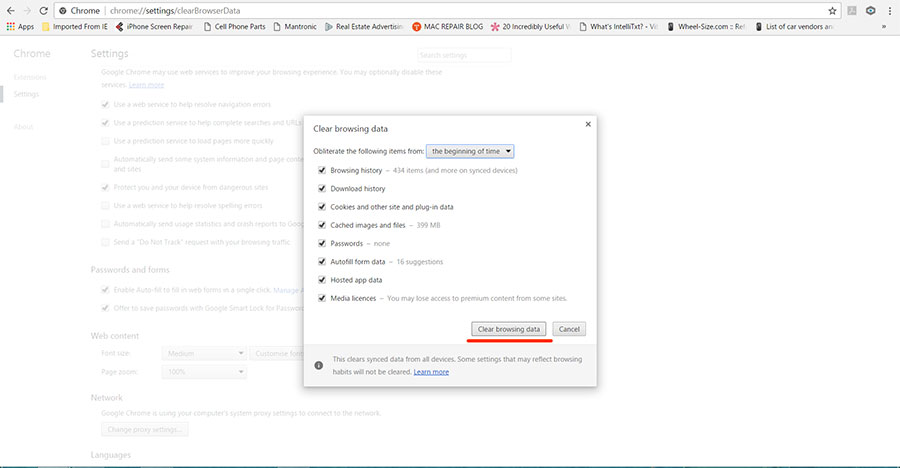Open the 20 Incredibly Useful bookmark
Image resolution: width=900 pixels, height=468 pixels.
[x=530, y=26]
